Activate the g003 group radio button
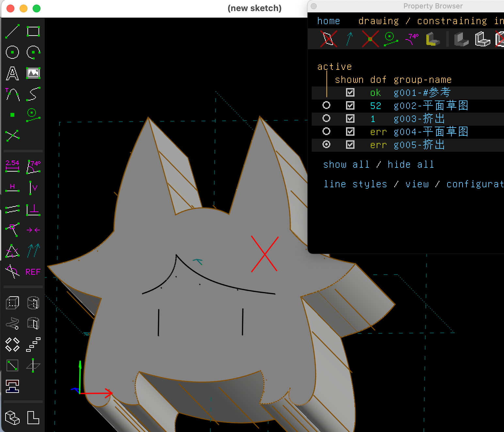 coord(326,118)
